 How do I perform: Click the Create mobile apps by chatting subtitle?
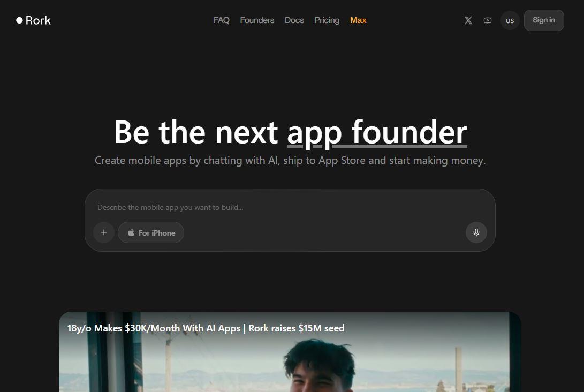point(290,160)
